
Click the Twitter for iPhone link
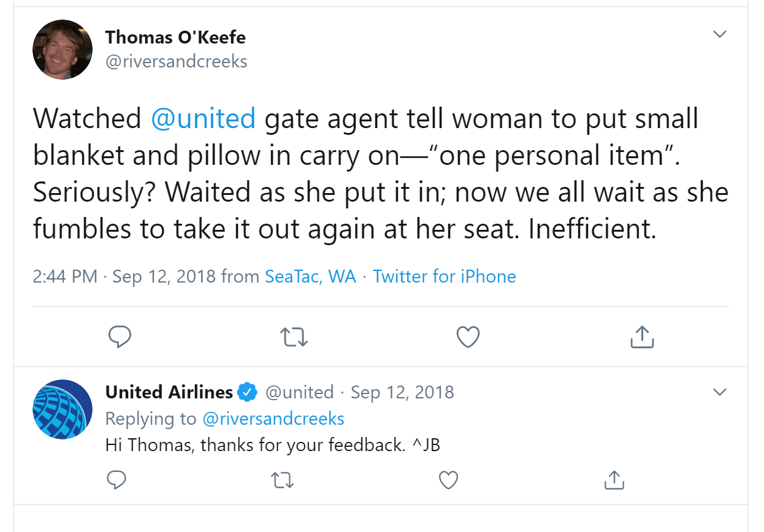tap(445, 276)
